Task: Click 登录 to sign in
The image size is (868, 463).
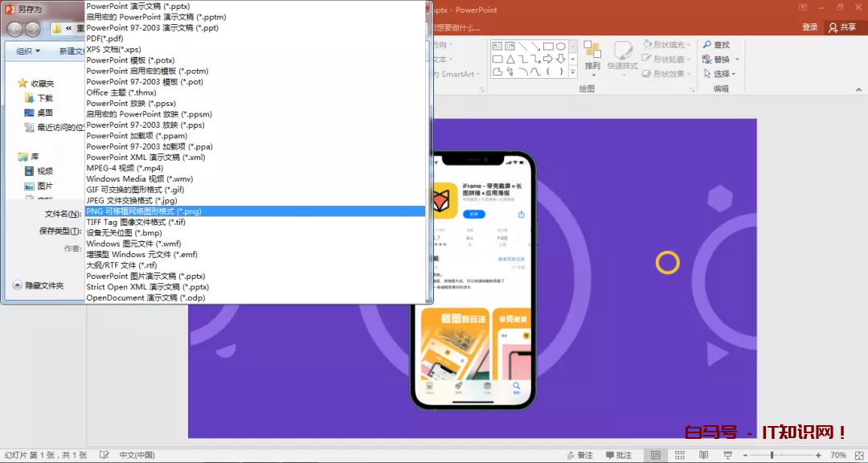Action: pyautogui.click(x=809, y=27)
